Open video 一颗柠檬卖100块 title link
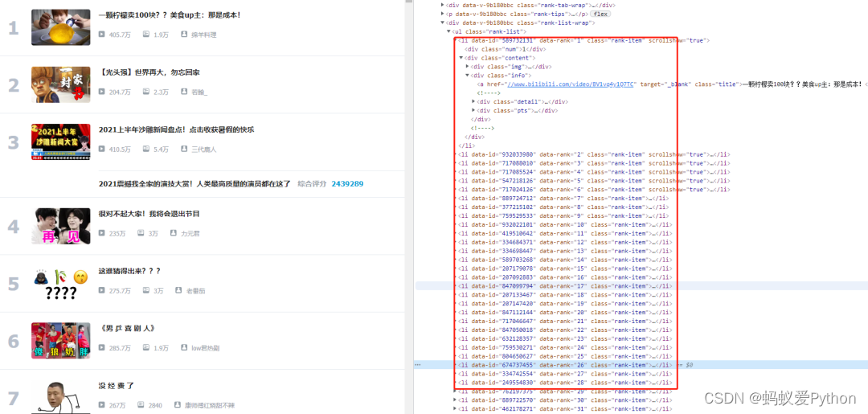This screenshot has height=414, width=868. [x=170, y=15]
